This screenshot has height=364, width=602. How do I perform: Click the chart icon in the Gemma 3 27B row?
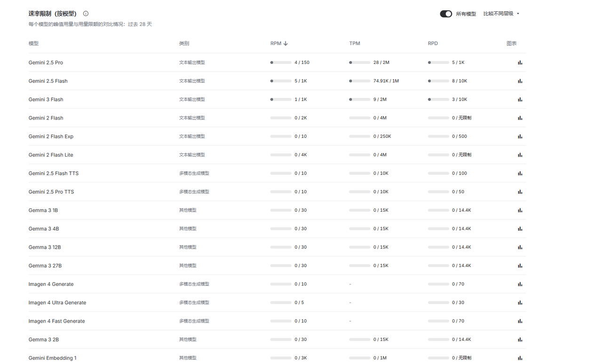(x=520, y=266)
